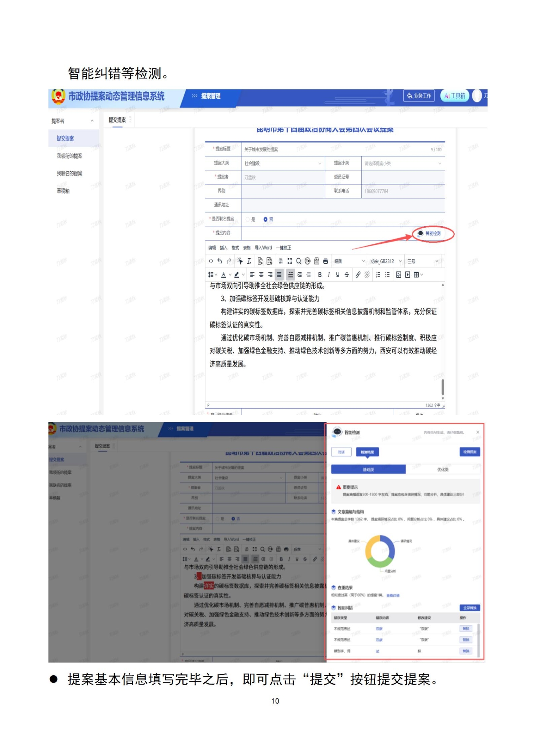The width and height of the screenshot is (534, 756).
Task: Click 替换 for the 试 error row
Action: point(466,651)
